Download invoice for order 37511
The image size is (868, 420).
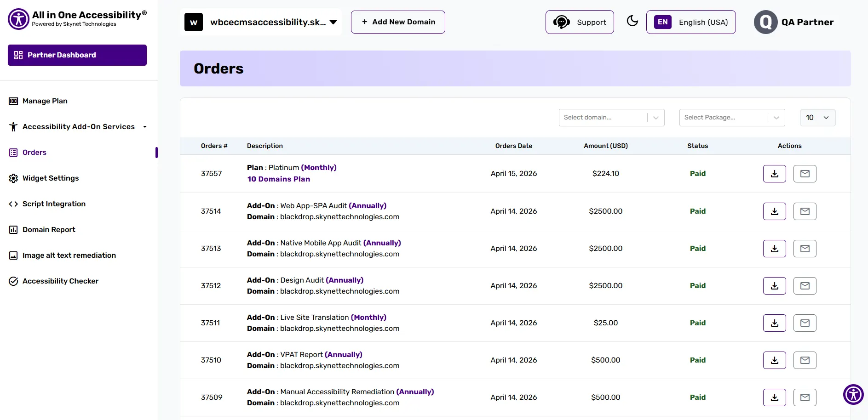[x=775, y=323]
